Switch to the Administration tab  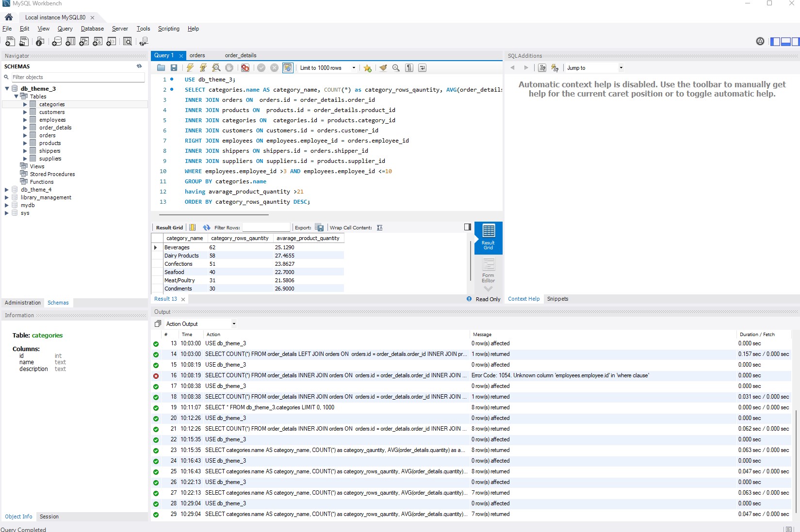[x=23, y=303]
